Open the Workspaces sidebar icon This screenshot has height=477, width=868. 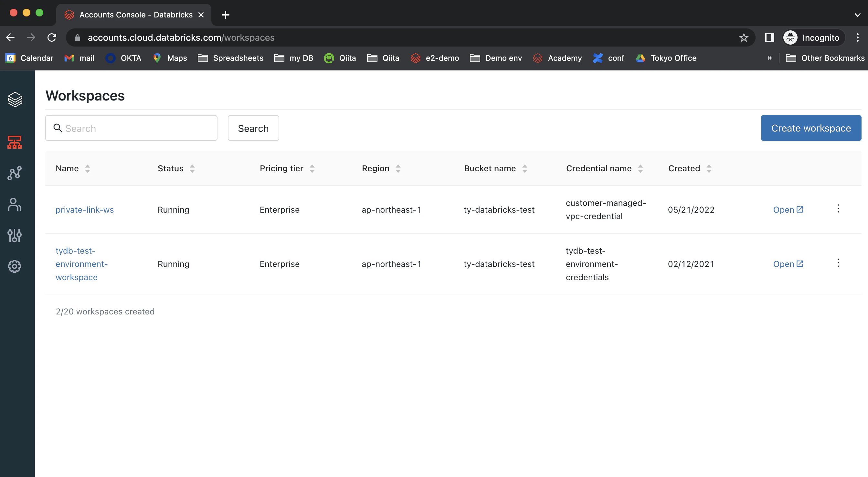click(15, 142)
